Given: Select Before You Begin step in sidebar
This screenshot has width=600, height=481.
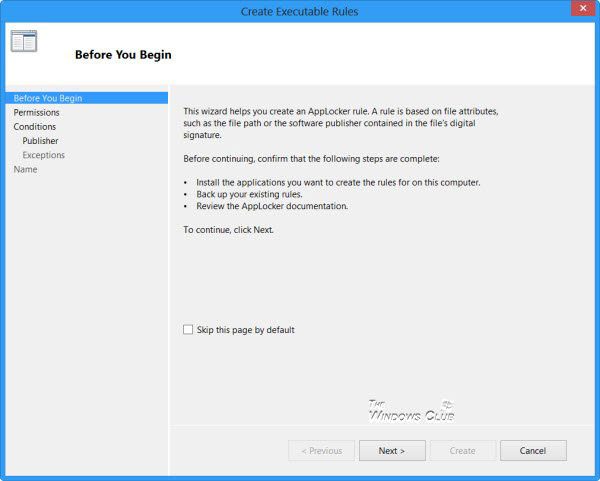Looking at the screenshot, I should tap(48, 98).
